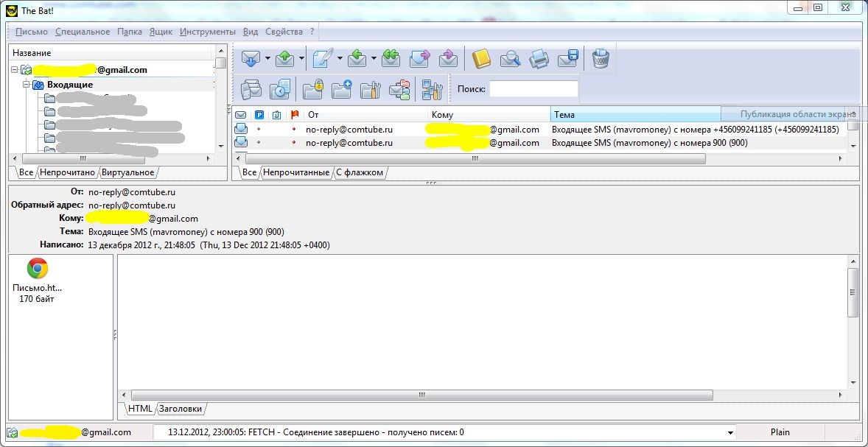Screen dimensions: 868x447
Task: Select the HTML tab in message preview
Action: pyautogui.click(x=140, y=409)
